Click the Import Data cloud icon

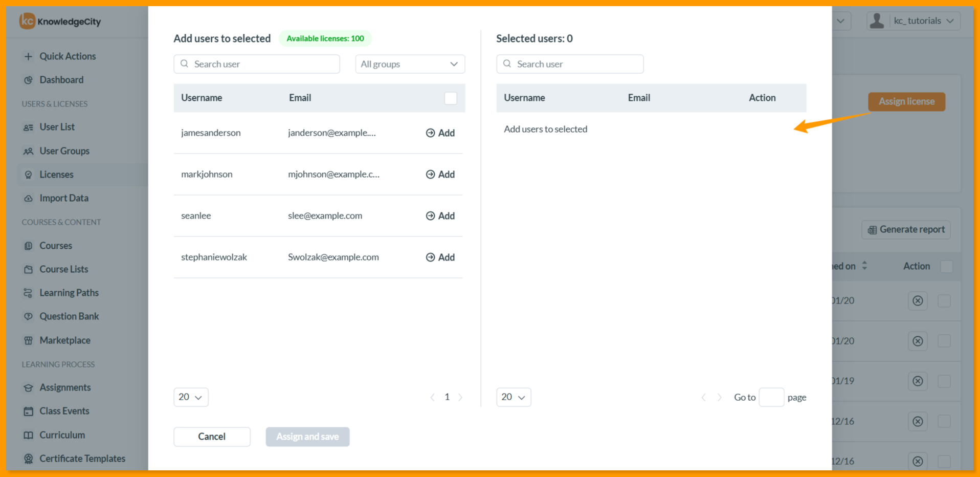[x=28, y=198]
